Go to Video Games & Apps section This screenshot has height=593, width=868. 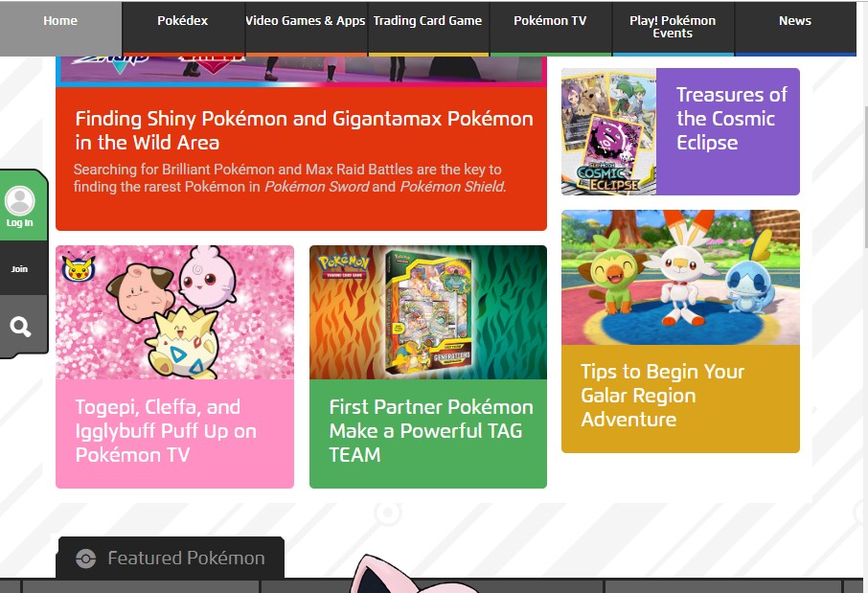[x=306, y=28]
